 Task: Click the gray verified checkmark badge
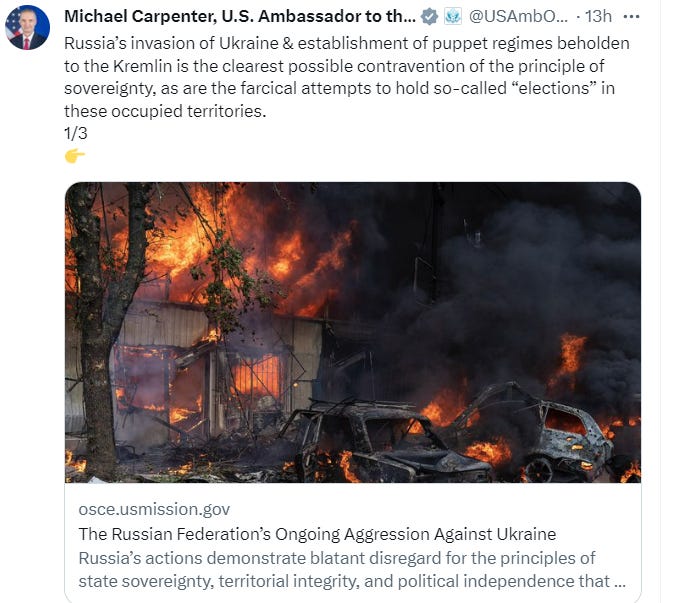(429, 17)
